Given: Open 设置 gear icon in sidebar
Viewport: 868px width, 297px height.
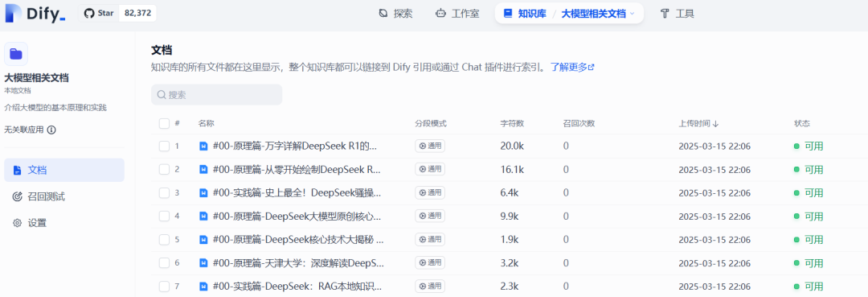Looking at the screenshot, I should pyautogui.click(x=17, y=223).
